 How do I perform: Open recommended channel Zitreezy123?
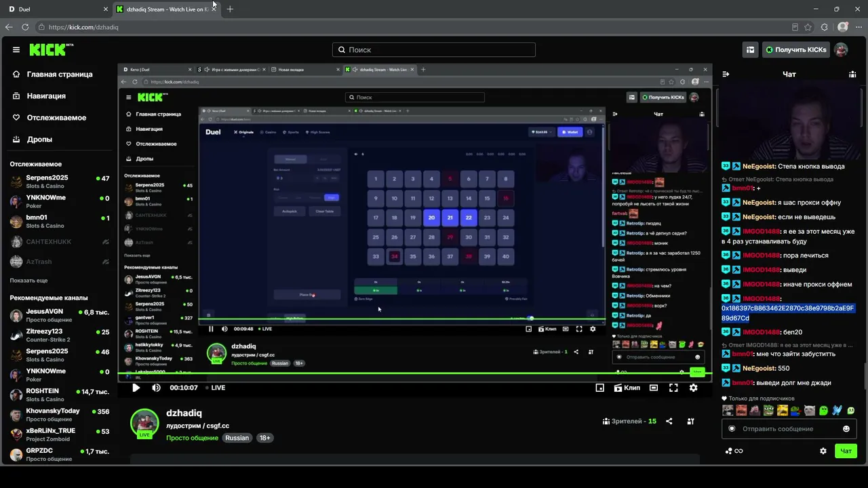(x=59, y=335)
